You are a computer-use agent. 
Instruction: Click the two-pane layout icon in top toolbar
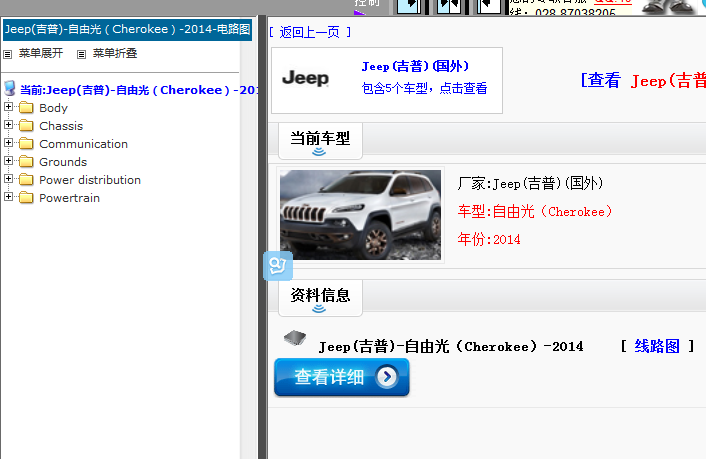point(449,5)
